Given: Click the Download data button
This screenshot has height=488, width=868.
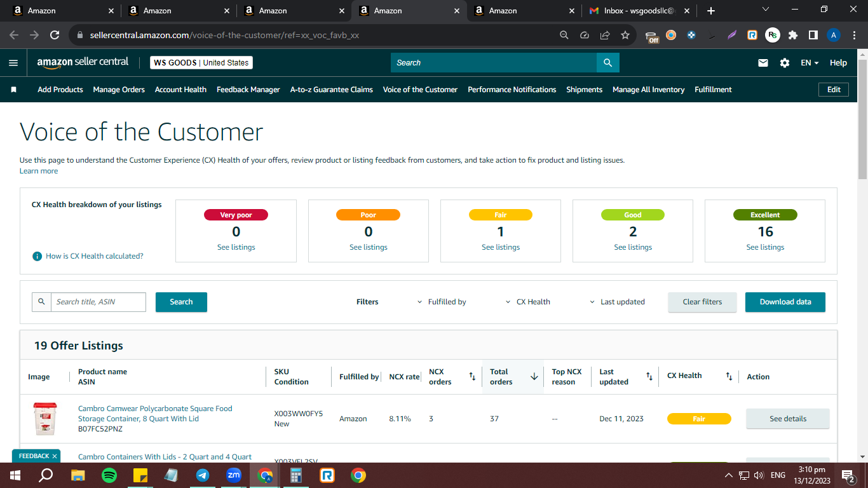Looking at the screenshot, I should pyautogui.click(x=785, y=302).
